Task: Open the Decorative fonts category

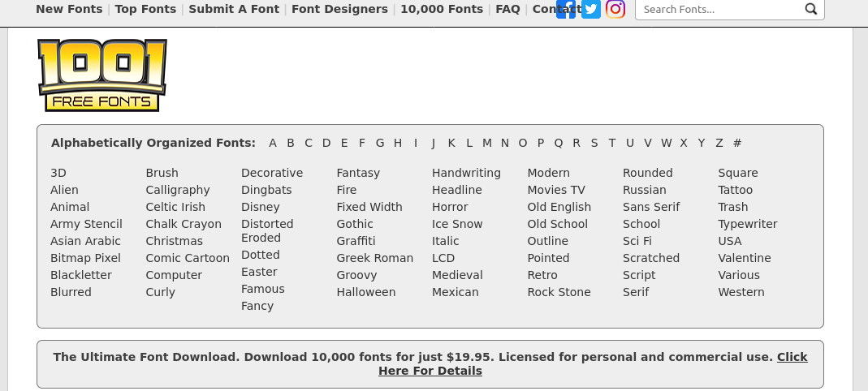Action: point(272,173)
